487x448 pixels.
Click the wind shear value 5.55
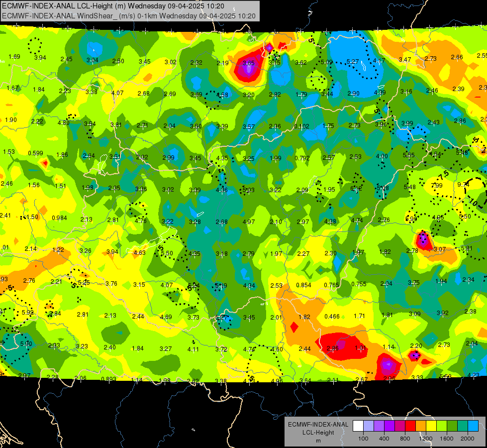409,155
